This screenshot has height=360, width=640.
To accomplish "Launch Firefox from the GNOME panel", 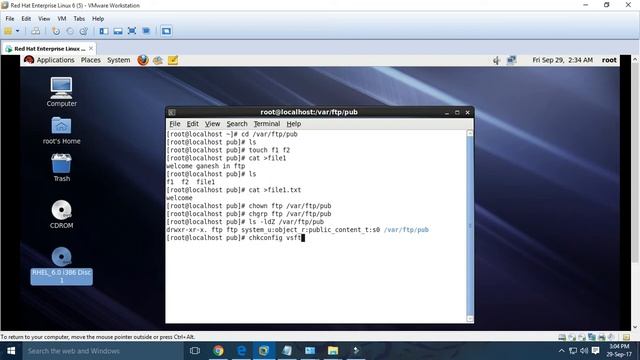I will click(x=143, y=60).
